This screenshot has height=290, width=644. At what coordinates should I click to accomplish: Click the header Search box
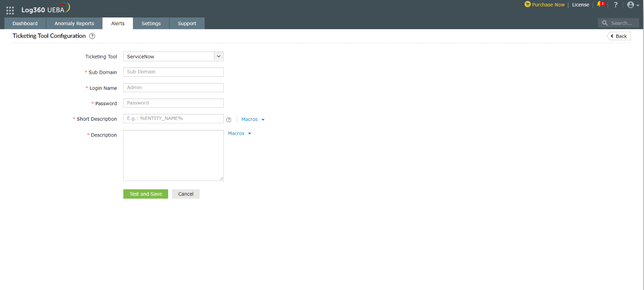(x=618, y=23)
